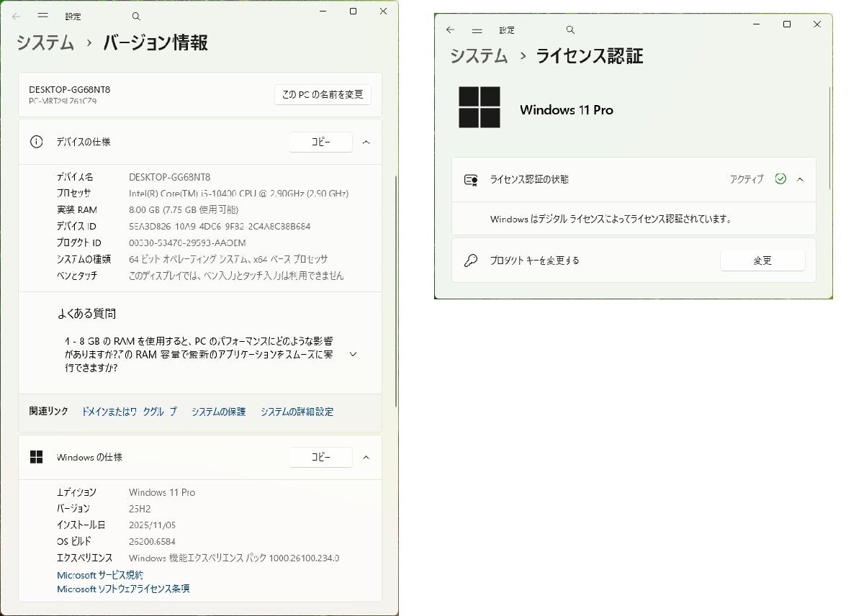Click the search icon in the Activation window
Viewport: 864px width, 616px height.
[x=570, y=30]
